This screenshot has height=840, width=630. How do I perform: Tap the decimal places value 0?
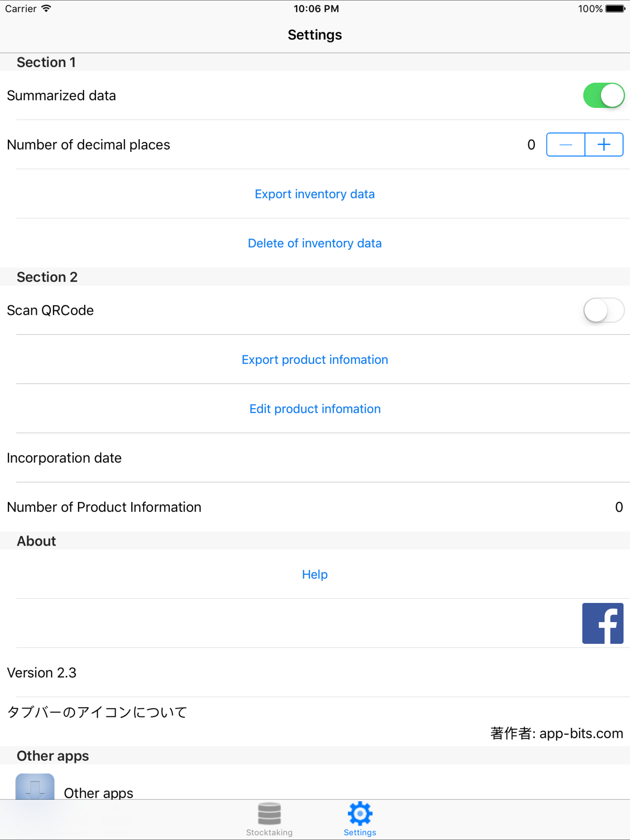pos(531,145)
